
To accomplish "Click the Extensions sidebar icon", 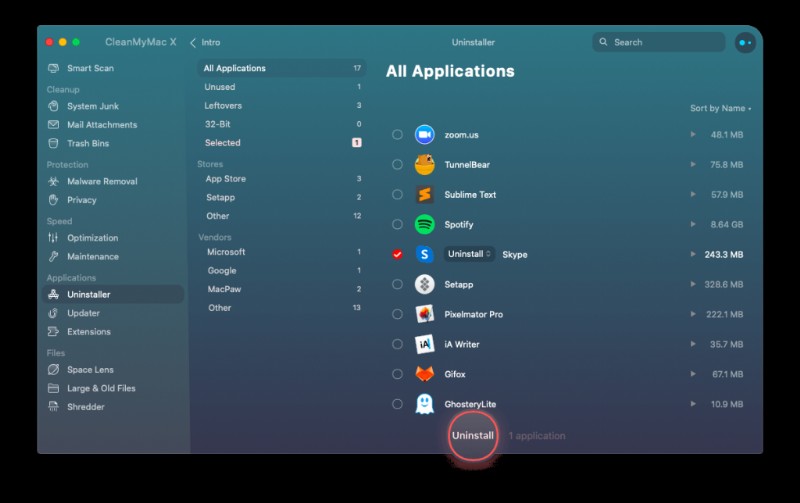I will (x=53, y=332).
